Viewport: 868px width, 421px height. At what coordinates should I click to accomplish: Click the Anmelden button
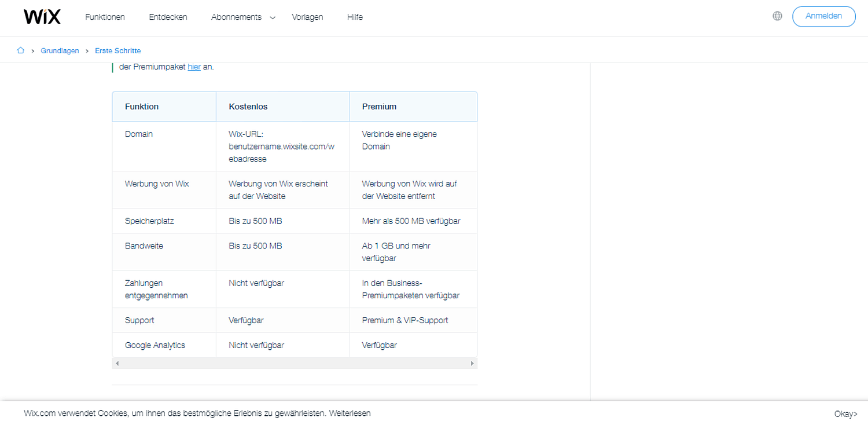point(823,16)
